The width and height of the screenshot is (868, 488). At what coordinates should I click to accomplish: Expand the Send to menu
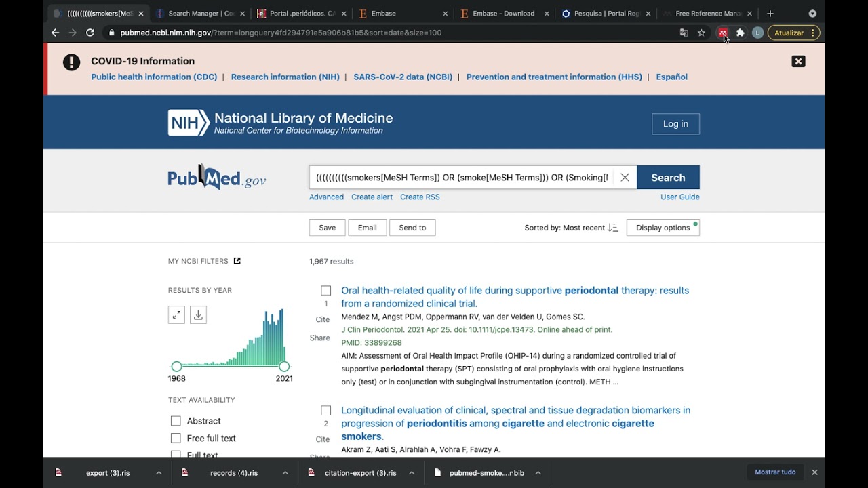[x=412, y=228]
